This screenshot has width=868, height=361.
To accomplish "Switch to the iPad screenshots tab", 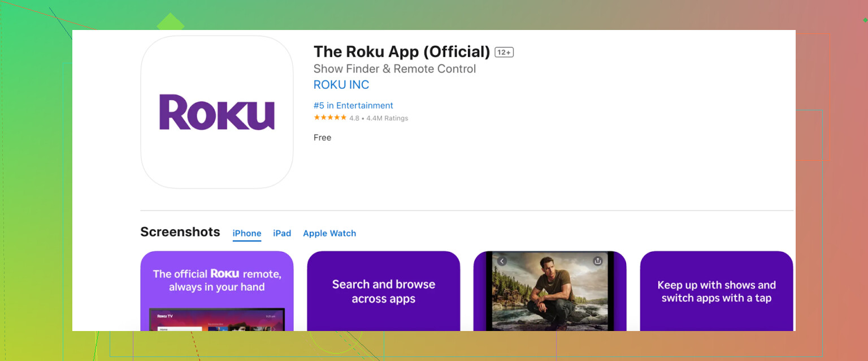I will click(x=282, y=233).
